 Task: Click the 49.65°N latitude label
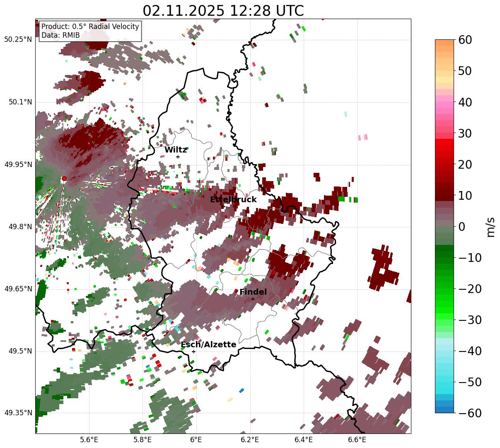click(x=18, y=289)
